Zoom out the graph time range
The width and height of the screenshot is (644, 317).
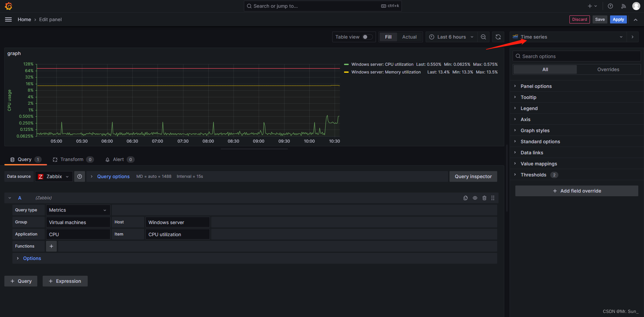pos(483,37)
